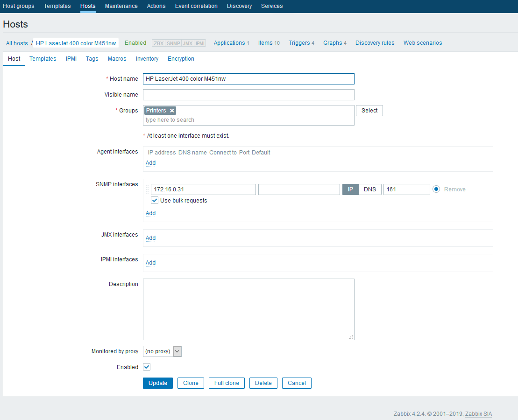This screenshot has width=518, height=420.
Task: Select the default SNMP interface radio
Action: [x=436, y=189]
